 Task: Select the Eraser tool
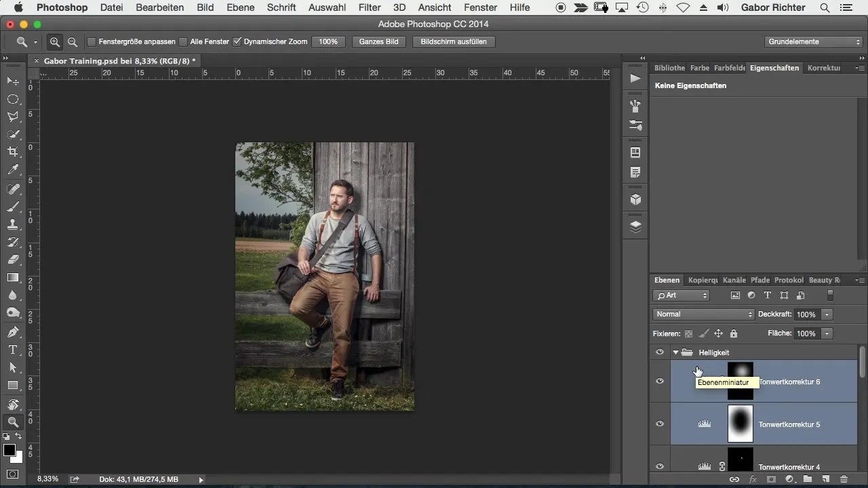click(x=13, y=260)
